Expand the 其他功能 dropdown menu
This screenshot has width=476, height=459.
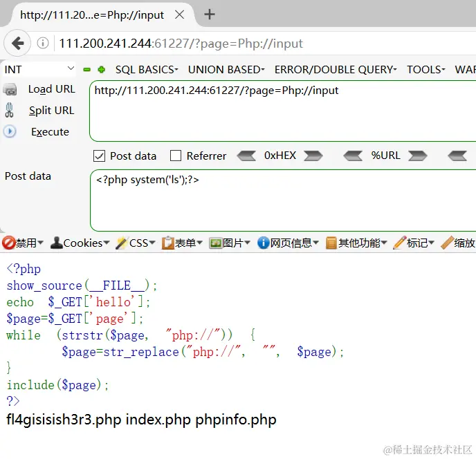click(x=384, y=243)
